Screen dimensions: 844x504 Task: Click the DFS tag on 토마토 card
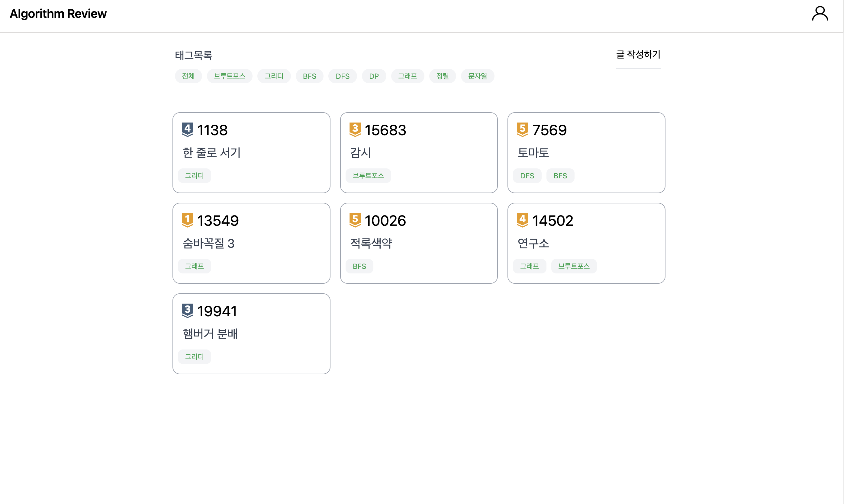[x=527, y=176]
